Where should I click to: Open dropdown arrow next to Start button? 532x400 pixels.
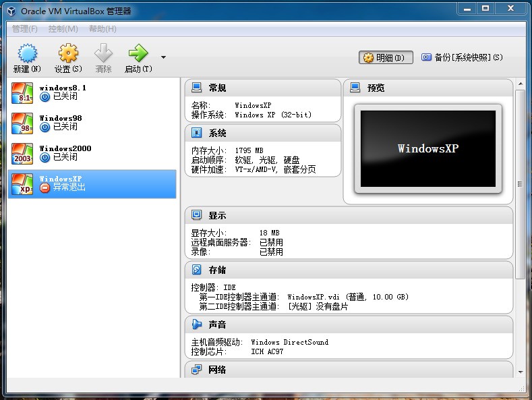pyautogui.click(x=163, y=58)
